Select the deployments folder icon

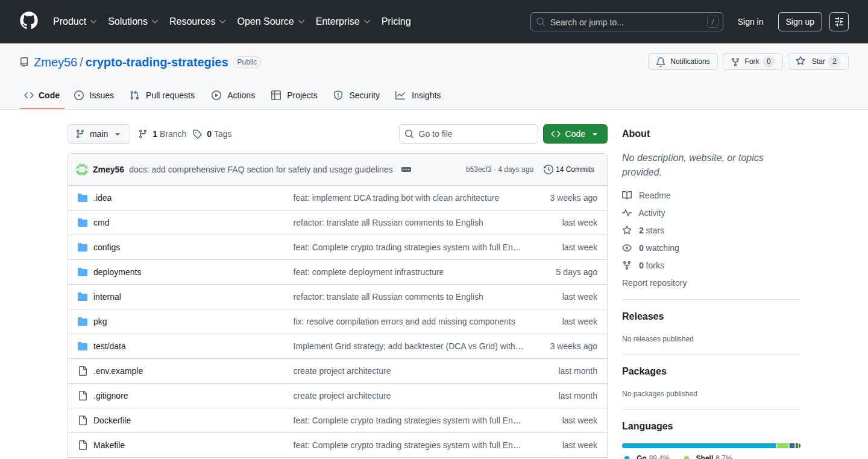pyautogui.click(x=83, y=272)
